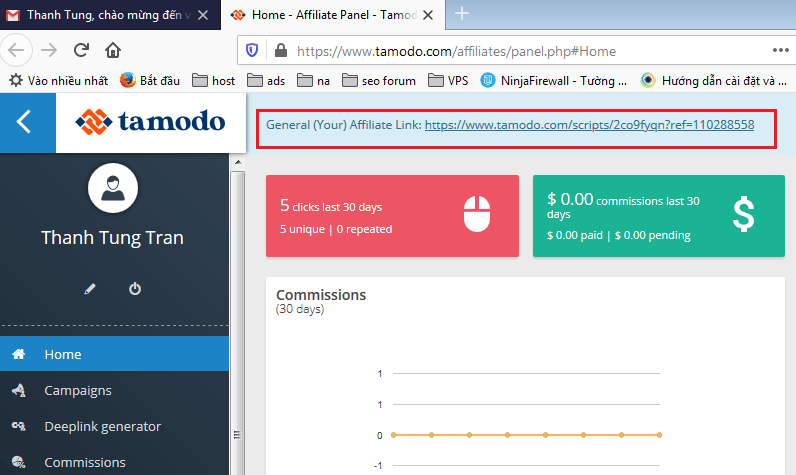Click the tamodo logo
This screenshot has height=475, width=796.
pyautogui.click(x=150, y=122)
